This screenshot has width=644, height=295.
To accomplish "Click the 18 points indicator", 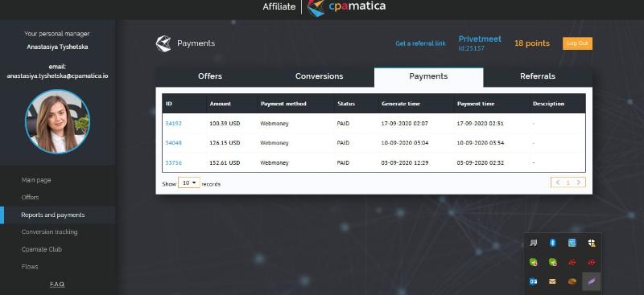I will point(532,43).
